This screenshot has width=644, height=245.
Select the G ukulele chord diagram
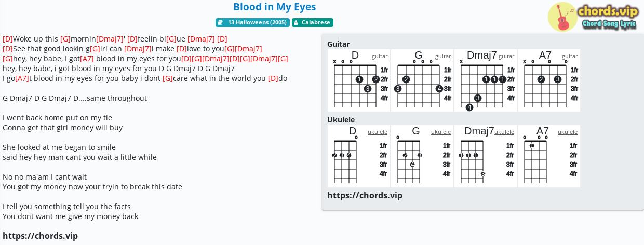422,156
